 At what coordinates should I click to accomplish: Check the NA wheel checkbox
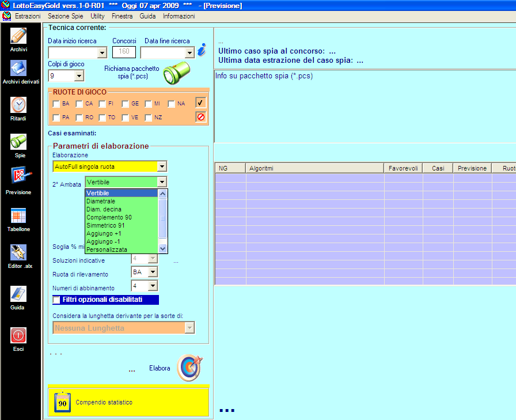tap(171, 104)
